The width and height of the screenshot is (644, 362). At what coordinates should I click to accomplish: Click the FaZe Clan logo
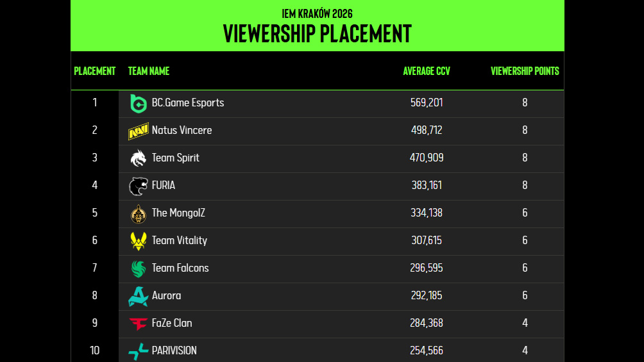(138, 324)
